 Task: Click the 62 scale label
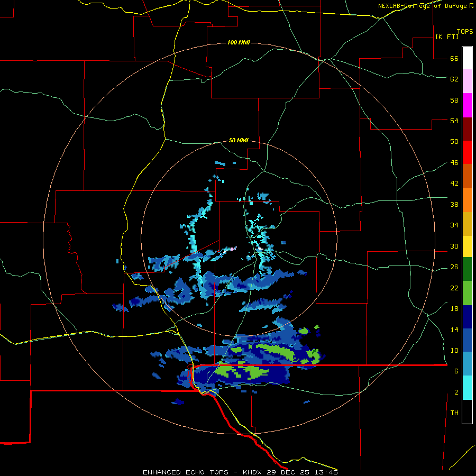pos(454,79)
